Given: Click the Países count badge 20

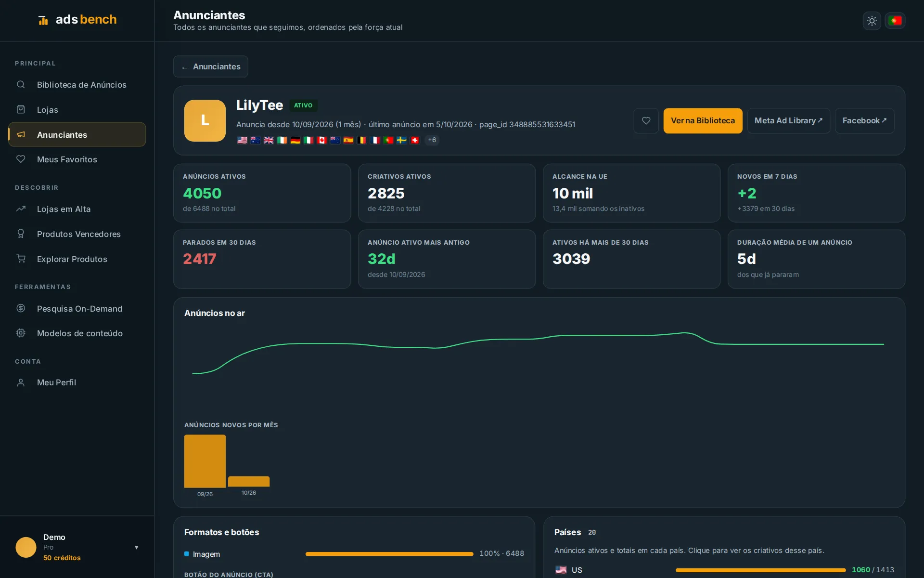Looking at the screenshot, I should click(592, 532).
